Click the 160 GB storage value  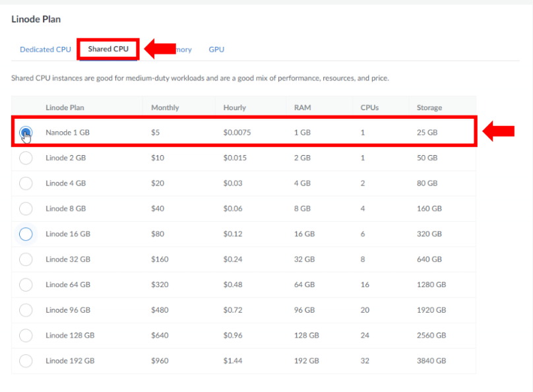coord(429,209)
